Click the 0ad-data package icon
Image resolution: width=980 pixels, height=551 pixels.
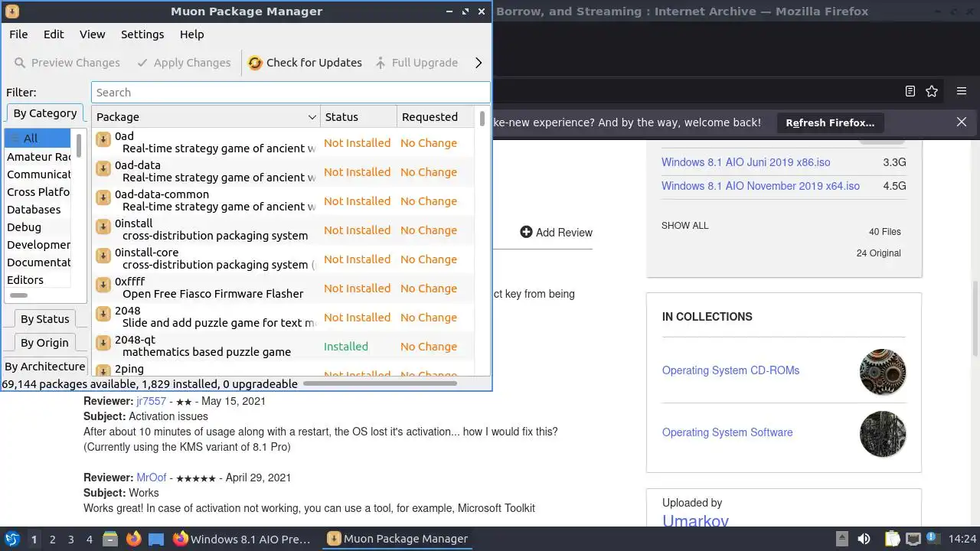tap(103, 168)
